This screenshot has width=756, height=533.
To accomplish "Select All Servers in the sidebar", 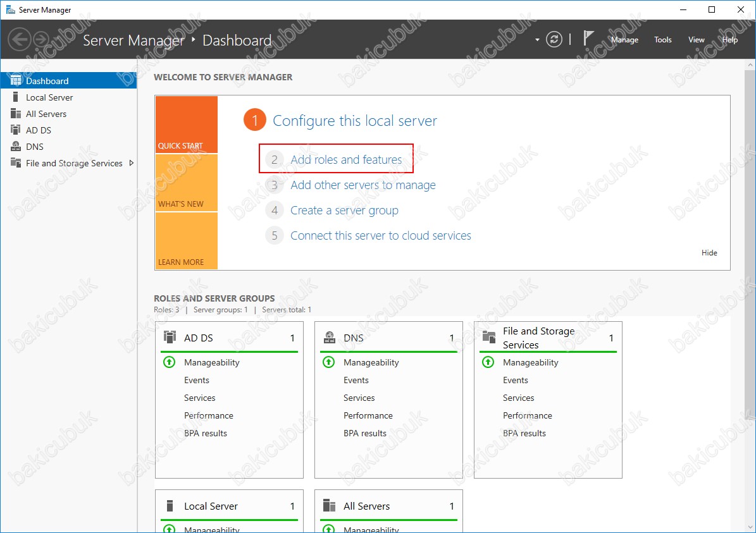I will pos(68,114).
